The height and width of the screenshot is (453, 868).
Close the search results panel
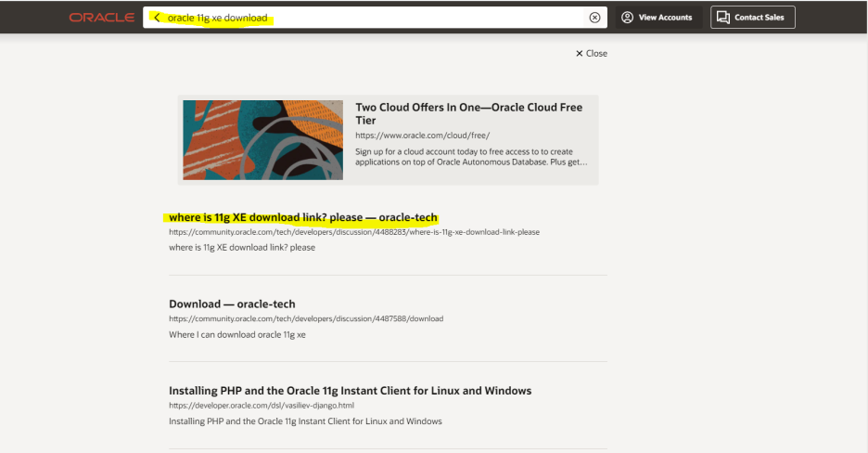click(x=592, y=53)
